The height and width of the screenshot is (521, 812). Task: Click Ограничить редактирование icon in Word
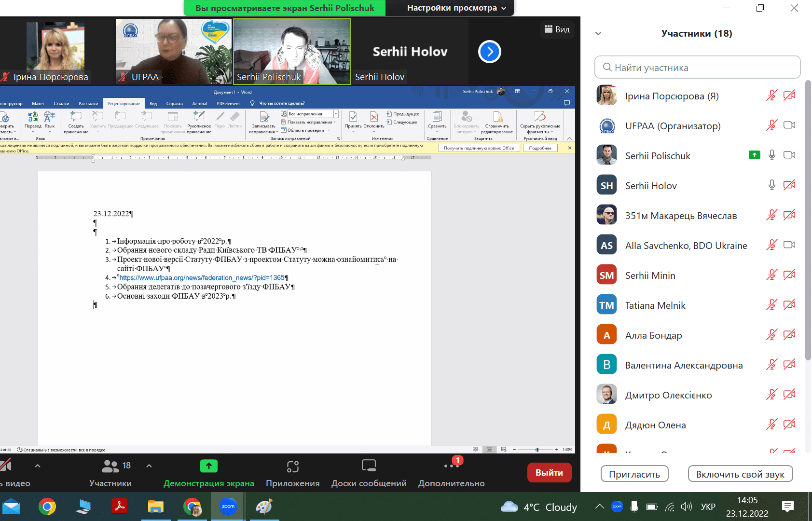(497, 116)
